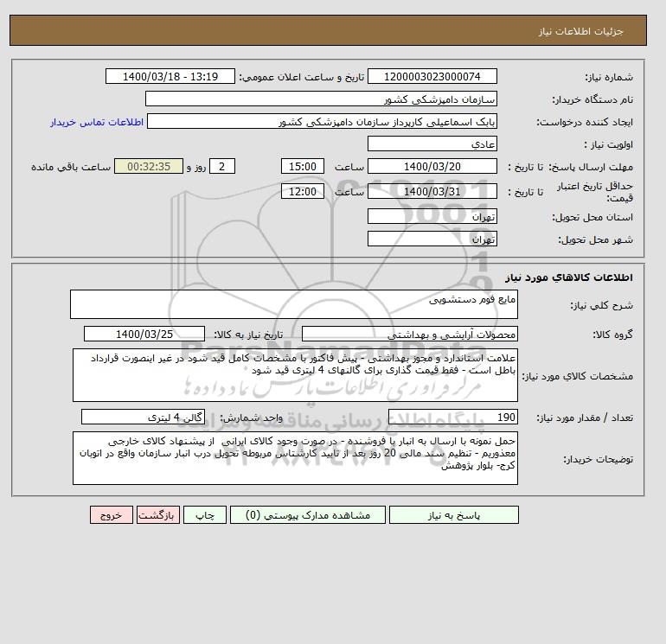Screen dimensions: 666x644
Task: Click the label مشخصات کالای مورد نیاز
Action: (577, 376)
